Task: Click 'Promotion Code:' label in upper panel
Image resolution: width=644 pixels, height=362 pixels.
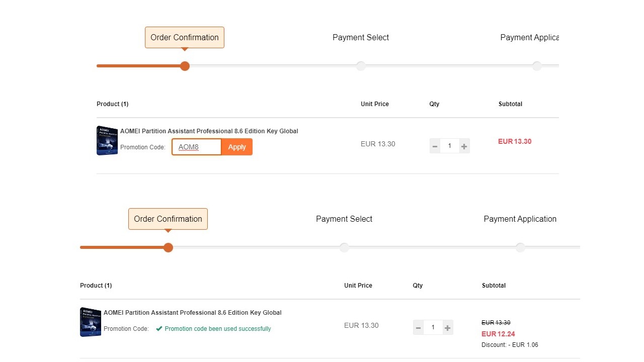Action: point(143,147)
